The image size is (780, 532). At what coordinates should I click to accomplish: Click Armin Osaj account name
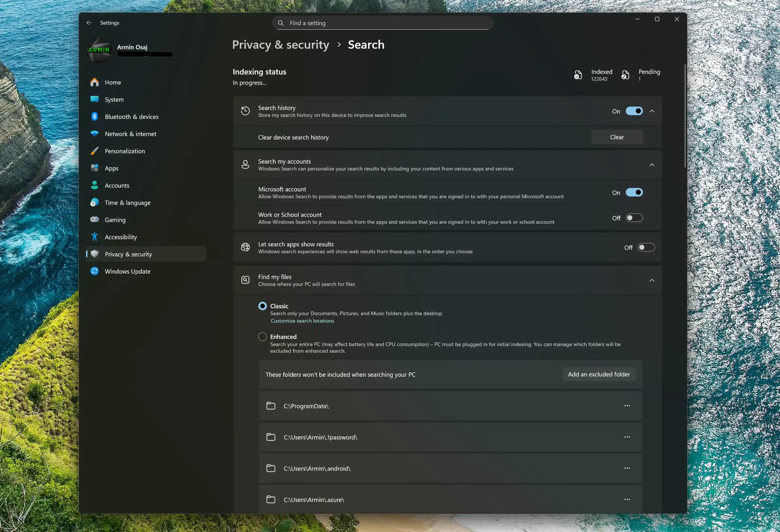(x=132, y=47)
